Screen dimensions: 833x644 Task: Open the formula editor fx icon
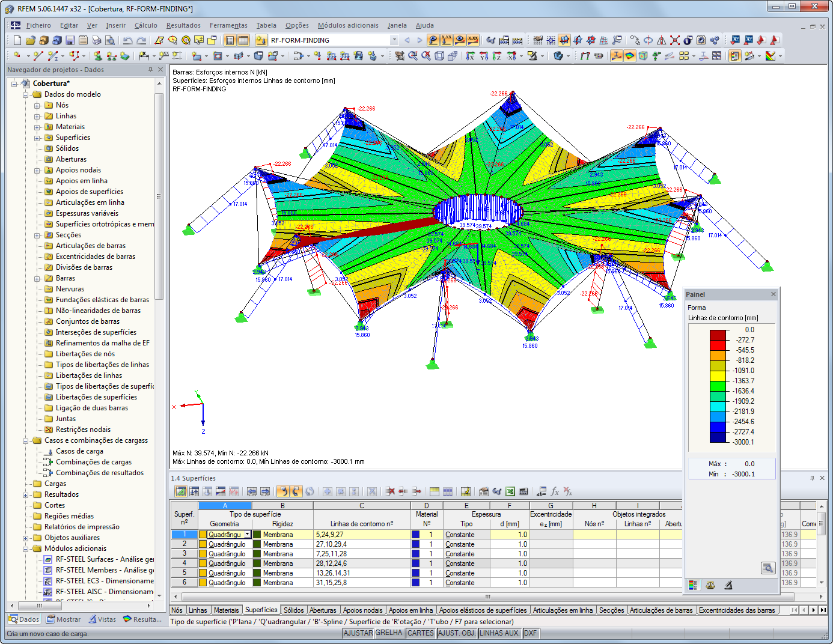pos(555,491)
